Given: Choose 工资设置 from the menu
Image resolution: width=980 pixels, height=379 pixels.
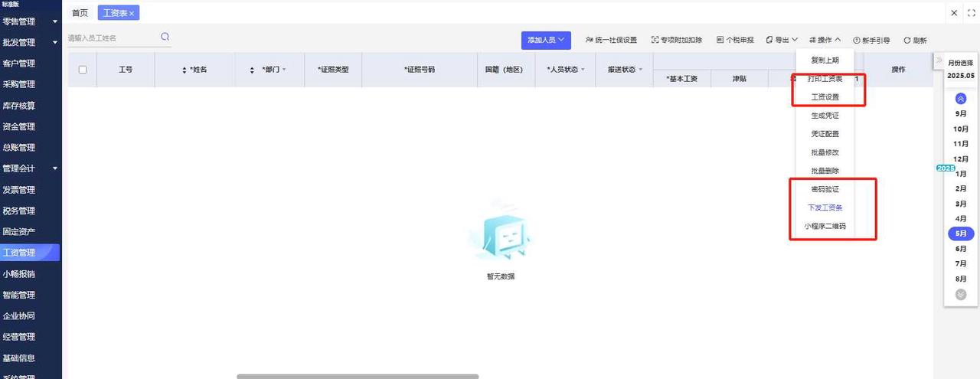Looking at the screenshot, I should (825, 97).
